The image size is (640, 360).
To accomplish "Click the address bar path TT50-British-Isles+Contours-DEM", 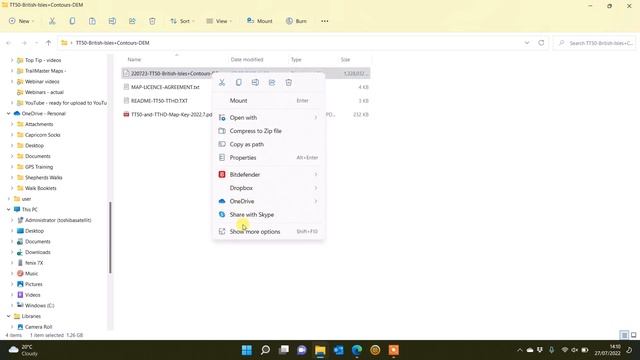I will (x=113, y=43).
